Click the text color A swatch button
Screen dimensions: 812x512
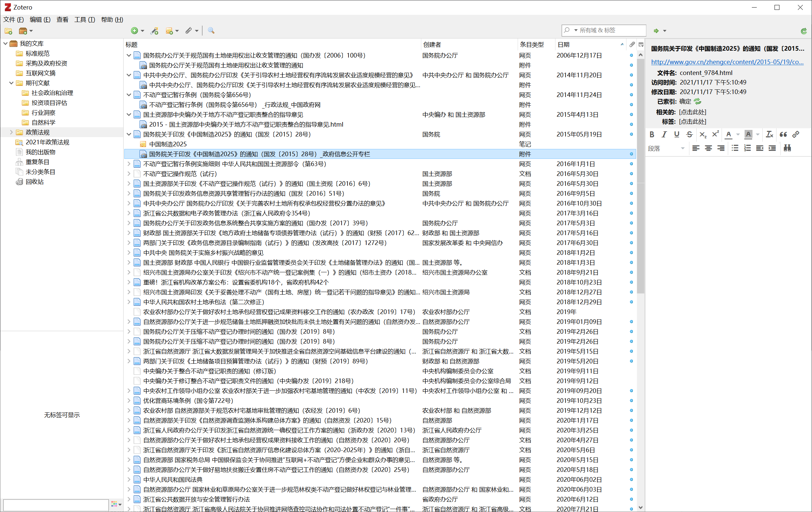tap(728, 134)
